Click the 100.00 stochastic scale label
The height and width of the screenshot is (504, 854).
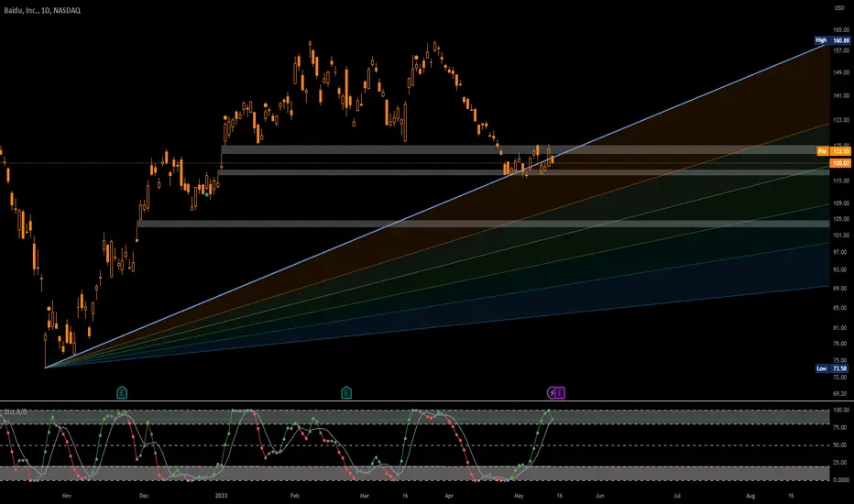841,410
